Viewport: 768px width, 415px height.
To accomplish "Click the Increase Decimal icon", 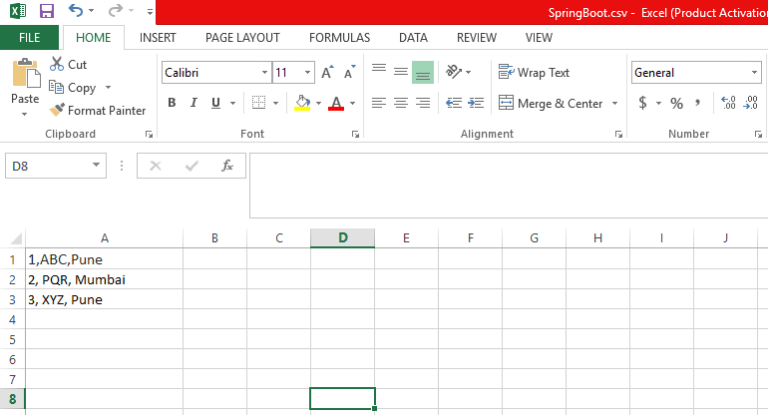I will (728, 103).
